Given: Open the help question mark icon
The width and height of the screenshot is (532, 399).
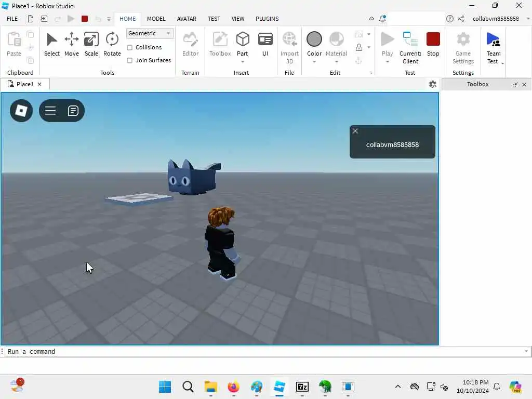Looking at the screenshot, I should (x=449, y=19).
